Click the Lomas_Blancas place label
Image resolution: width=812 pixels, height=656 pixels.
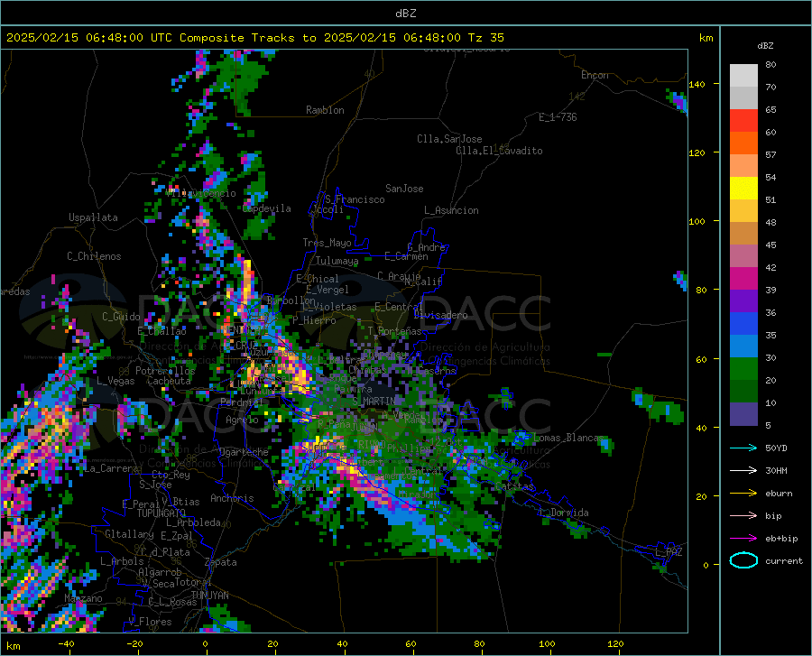pyautogui.click(x=568, y=438)
